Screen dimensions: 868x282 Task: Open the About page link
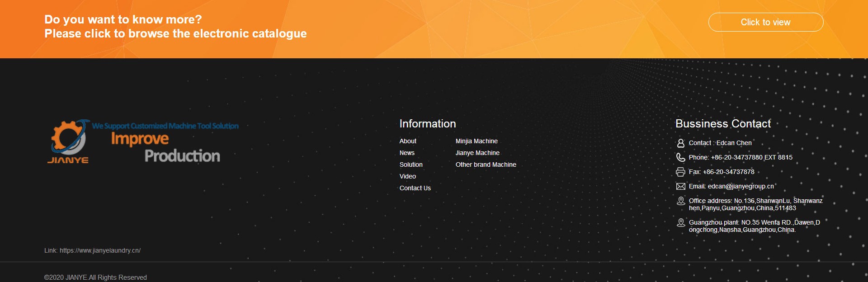pyautogui.click(x=408, y=141)
